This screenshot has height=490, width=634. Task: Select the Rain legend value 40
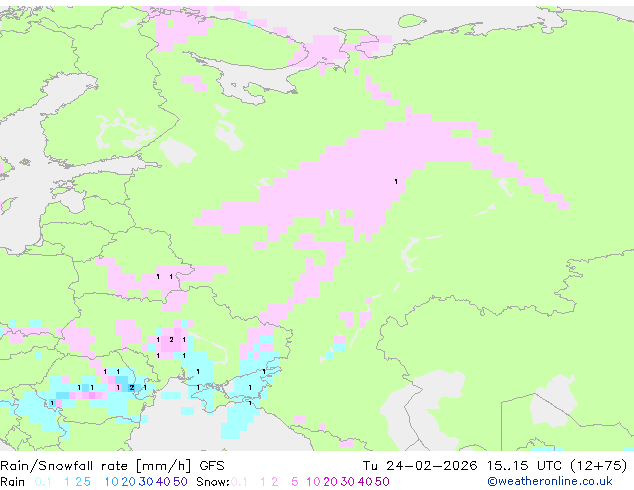click(x=163, y=482)
